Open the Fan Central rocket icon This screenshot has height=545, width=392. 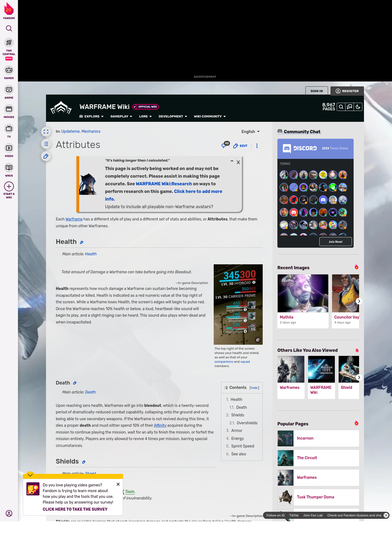[x=9, y=43]
